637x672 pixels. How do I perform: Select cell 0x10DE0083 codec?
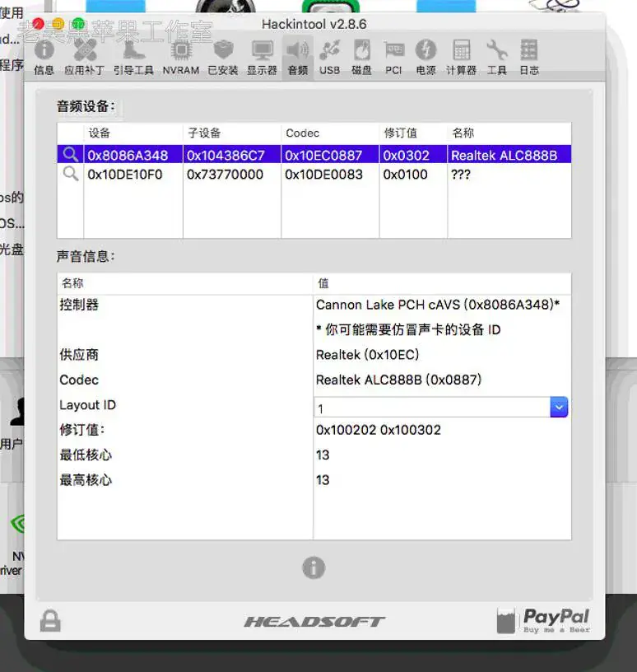pyautogui.click(x=330, y=174)
